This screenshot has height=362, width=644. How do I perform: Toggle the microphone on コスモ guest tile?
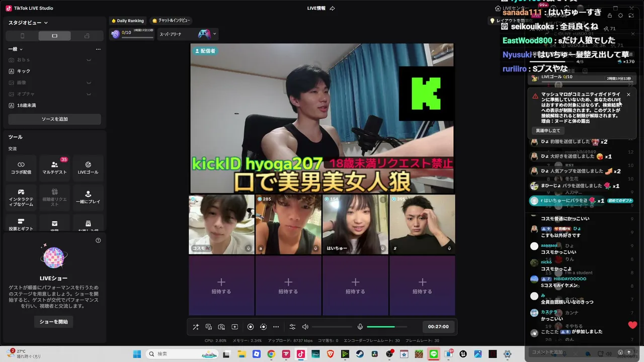tap(249, 248)
